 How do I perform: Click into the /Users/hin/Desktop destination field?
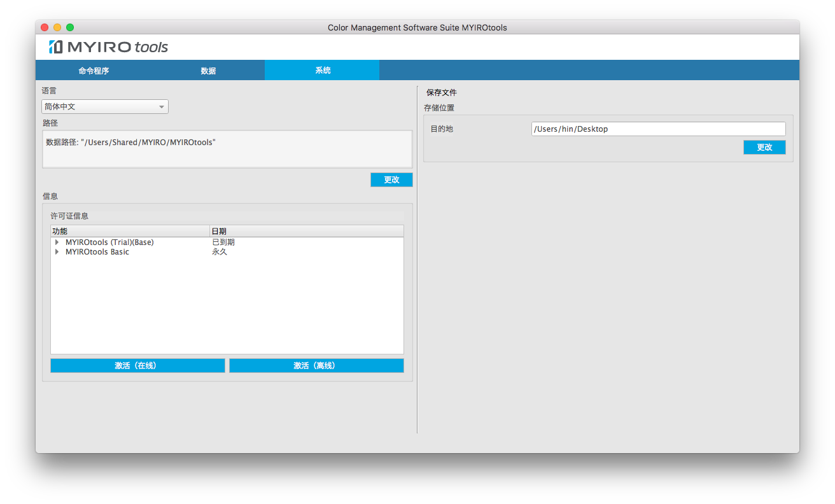point(658,129)
